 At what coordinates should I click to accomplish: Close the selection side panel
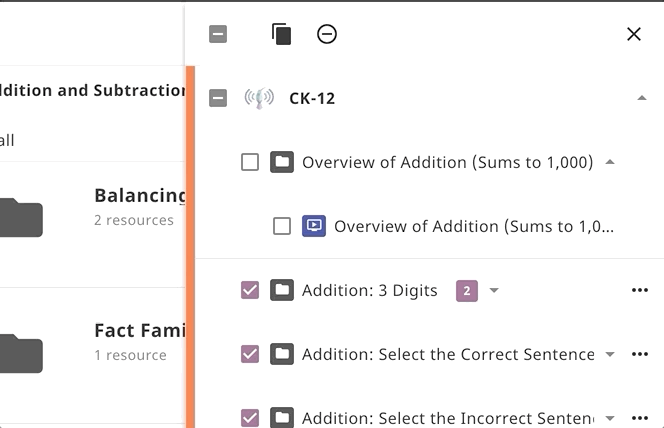coord(633,34)
